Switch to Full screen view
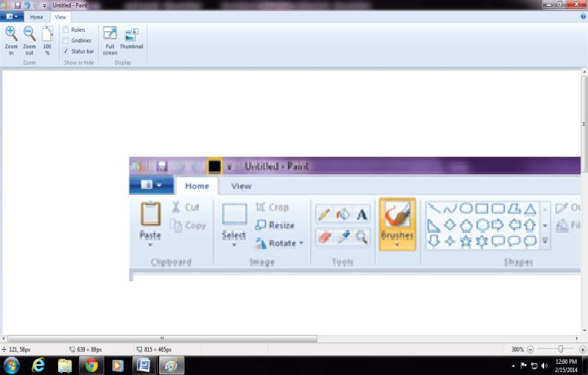Viewport: 588px width, 375px height. (x=110, y=40)
